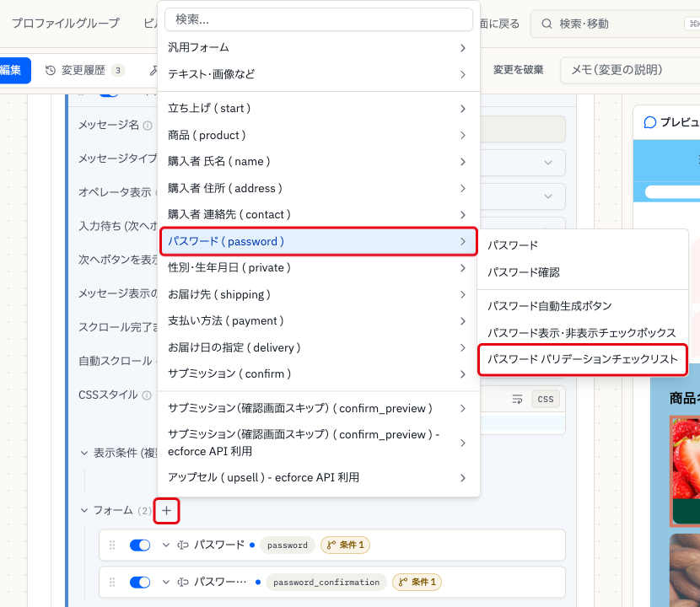Open プロファイルグループ link
Image resolution: width=700 pixels, height=607 pixels.
pyautogui.click(x=66, y=24)
